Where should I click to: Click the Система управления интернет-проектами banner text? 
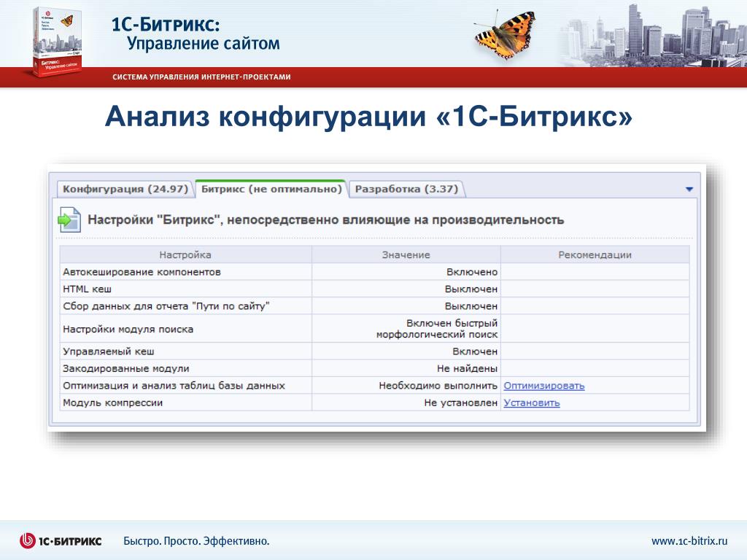tap(201, 77)
